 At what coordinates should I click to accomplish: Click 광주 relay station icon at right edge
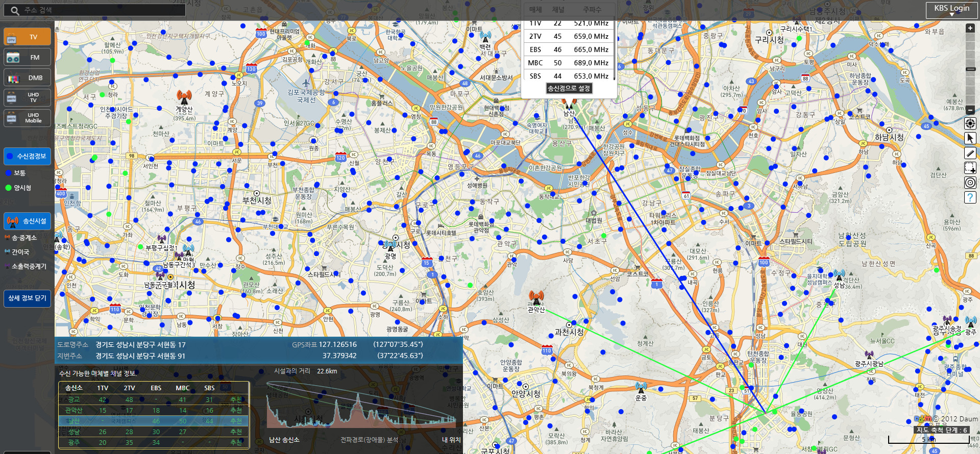click(971, 322)
